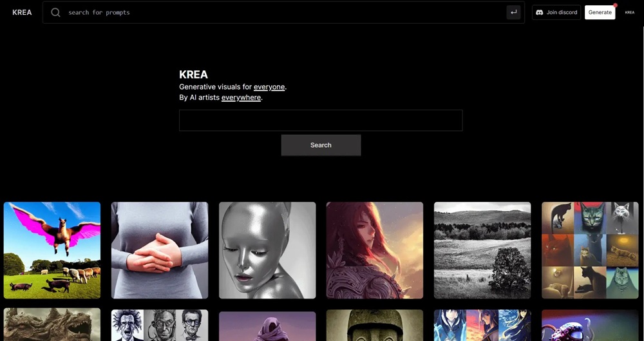This screenshot has height=341, width=644.
Task: Click the magnifier icon in top search bar
Action: click(x=55, y=12)
